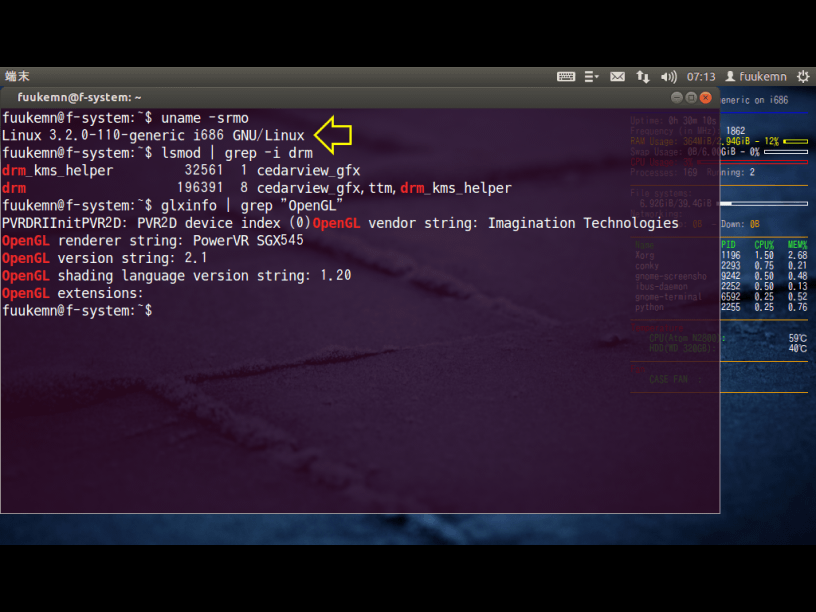Click the glxinfo grep OpenGL command
The height and width of the screenshot is (612, 816).
252,206
